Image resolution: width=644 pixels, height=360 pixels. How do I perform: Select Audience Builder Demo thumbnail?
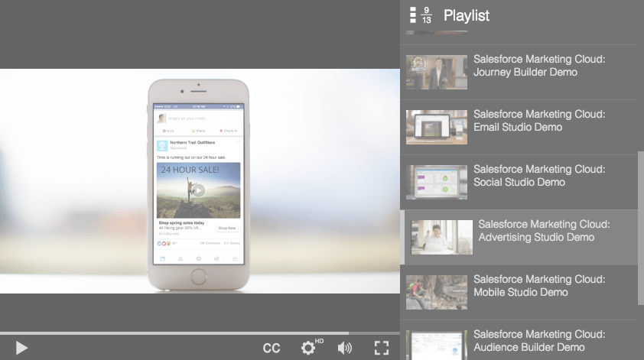click(437, 345)
